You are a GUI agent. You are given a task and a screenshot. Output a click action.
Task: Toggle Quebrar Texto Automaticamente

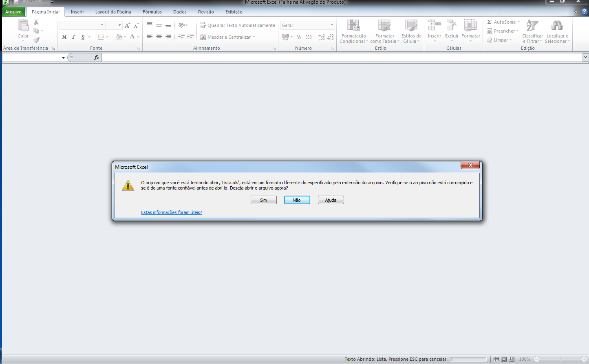point(237,25)
